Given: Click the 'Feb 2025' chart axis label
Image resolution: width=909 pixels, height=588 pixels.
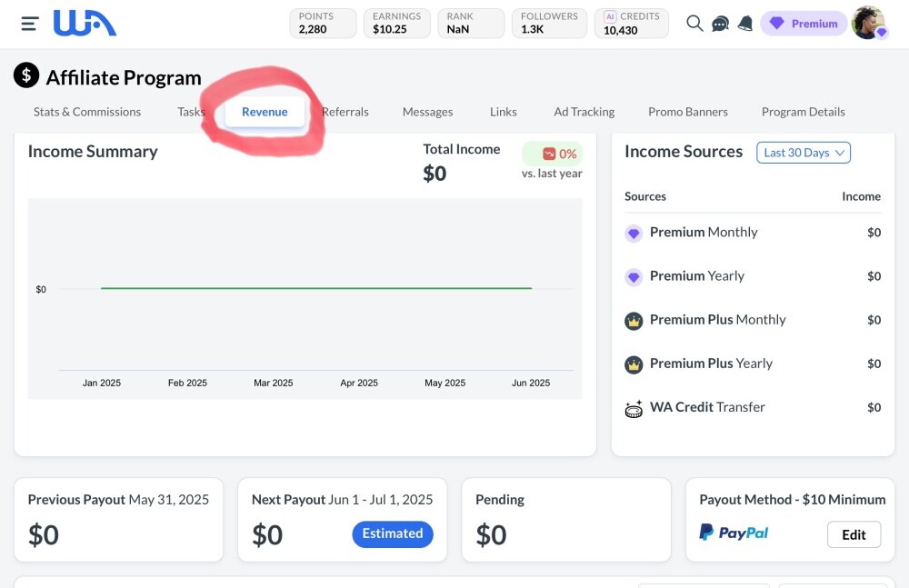Looking at the screenshot, I should (187, 383).
